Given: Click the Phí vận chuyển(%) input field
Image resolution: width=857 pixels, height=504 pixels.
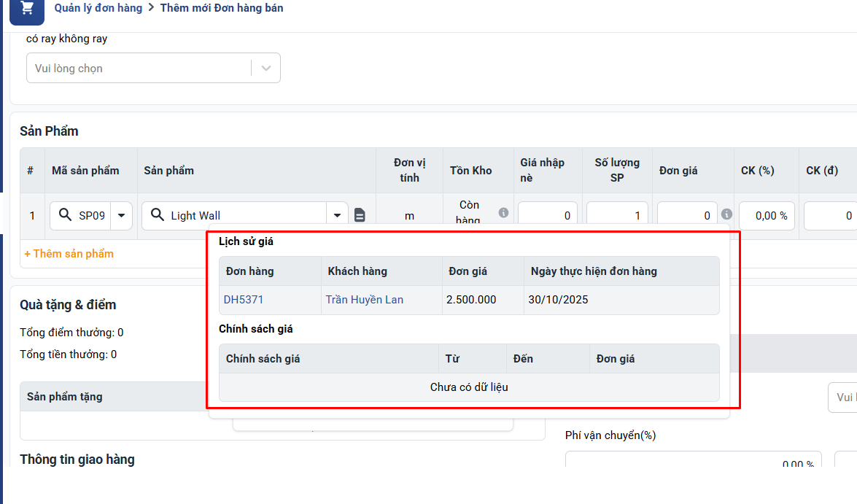Looking at the screenshot, I should tap(693, 463).
